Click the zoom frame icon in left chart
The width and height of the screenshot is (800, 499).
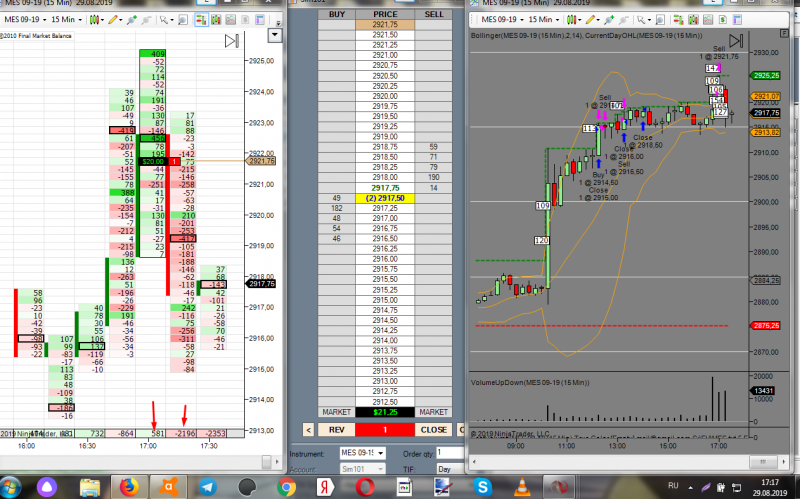[x=183, y=20]
